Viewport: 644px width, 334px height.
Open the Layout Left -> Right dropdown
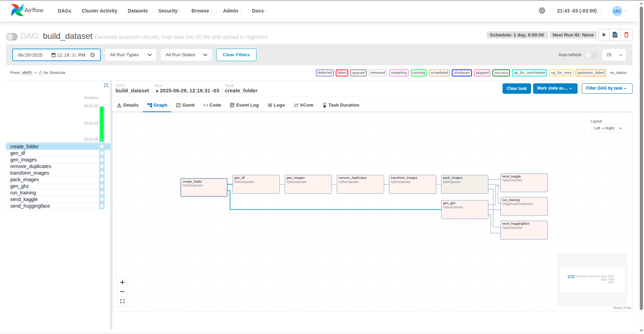608,128
